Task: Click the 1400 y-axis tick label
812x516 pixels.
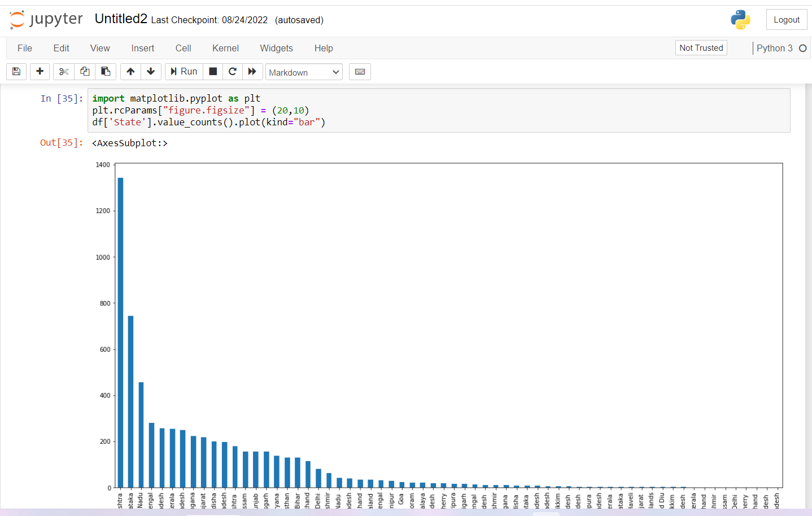Action: [x=103, y=165]
